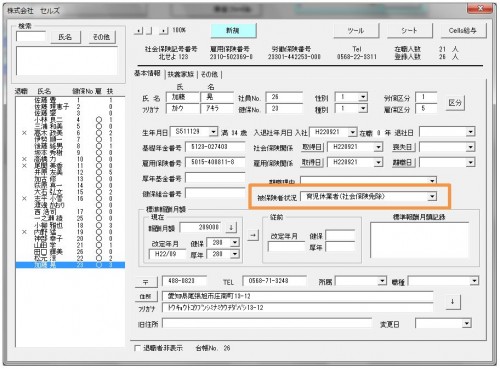Click the その他 search button

(x=101, y=37)
